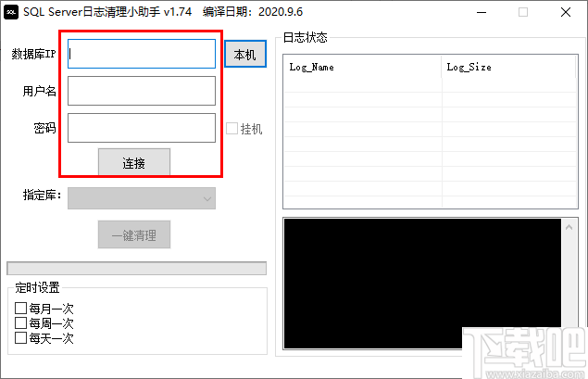Click the Log_Size column header
Screen dimensions: 588x379
(x=508, y=67)
